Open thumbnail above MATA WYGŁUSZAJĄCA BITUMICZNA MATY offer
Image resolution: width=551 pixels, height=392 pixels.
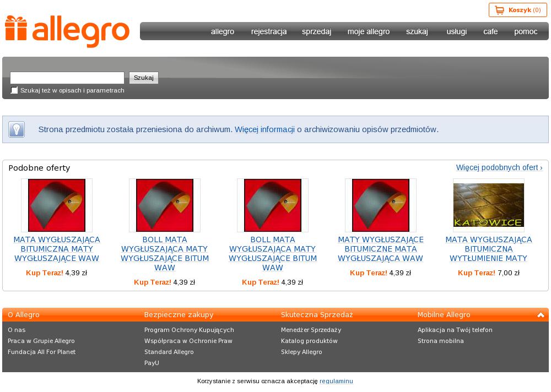coord(57,205)
